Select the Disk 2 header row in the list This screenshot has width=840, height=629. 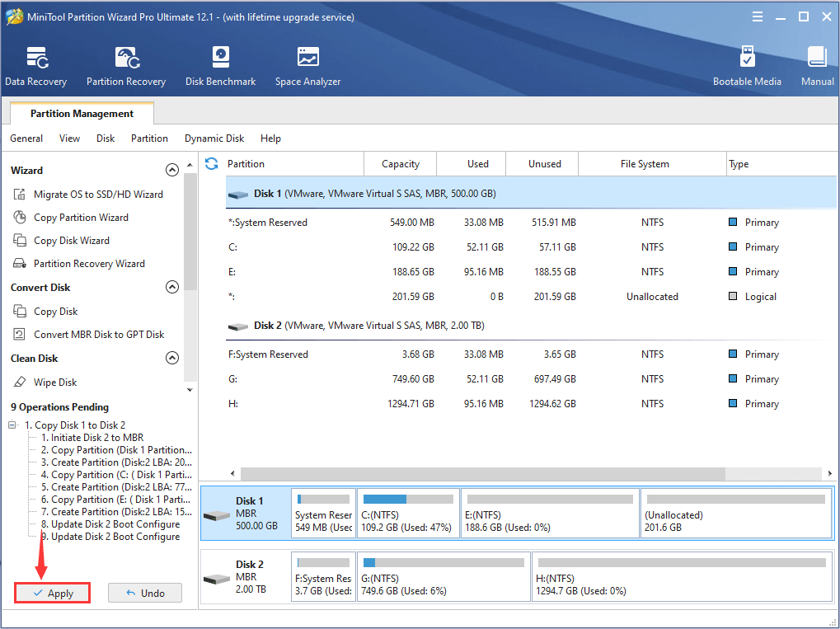point(531,325)
